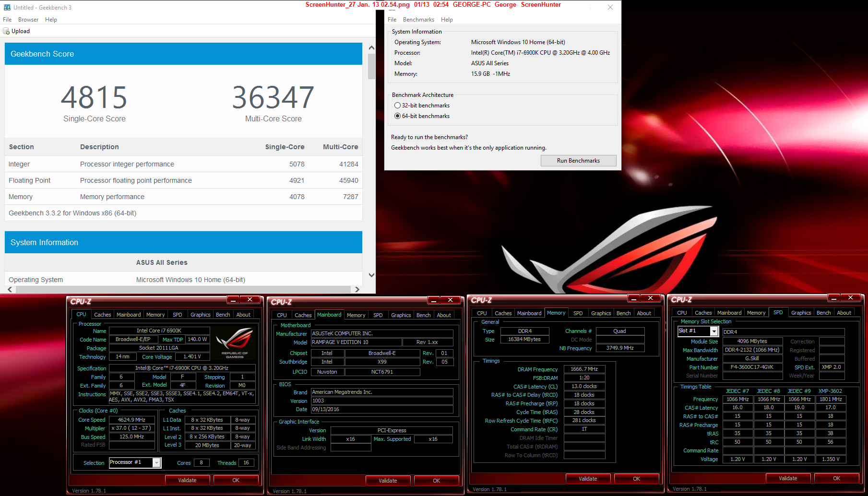Open Benchmarks menu in benchmark dialog

418,20
